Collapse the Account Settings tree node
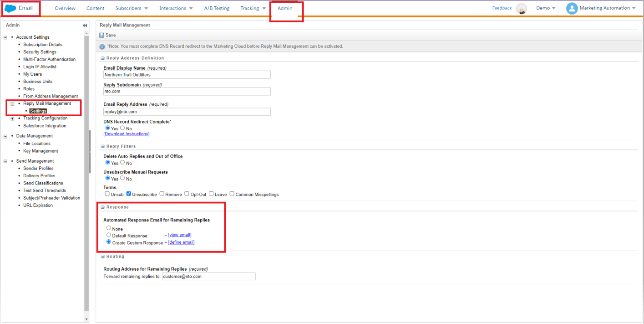The width and height of the screenshot is (644, 324). (5, 37)
